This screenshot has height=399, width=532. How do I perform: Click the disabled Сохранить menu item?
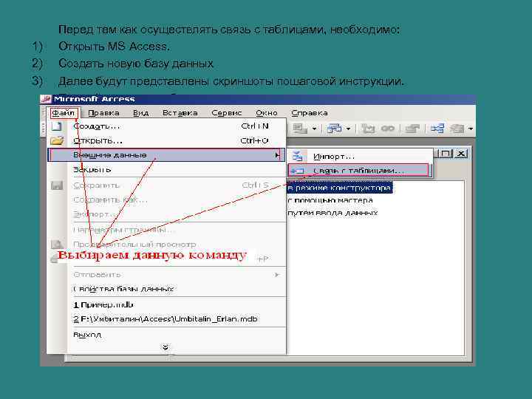point(166,185)
